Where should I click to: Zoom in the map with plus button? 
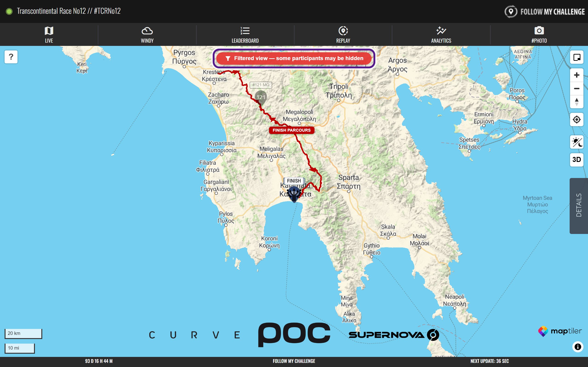click(x=577, y=75)
